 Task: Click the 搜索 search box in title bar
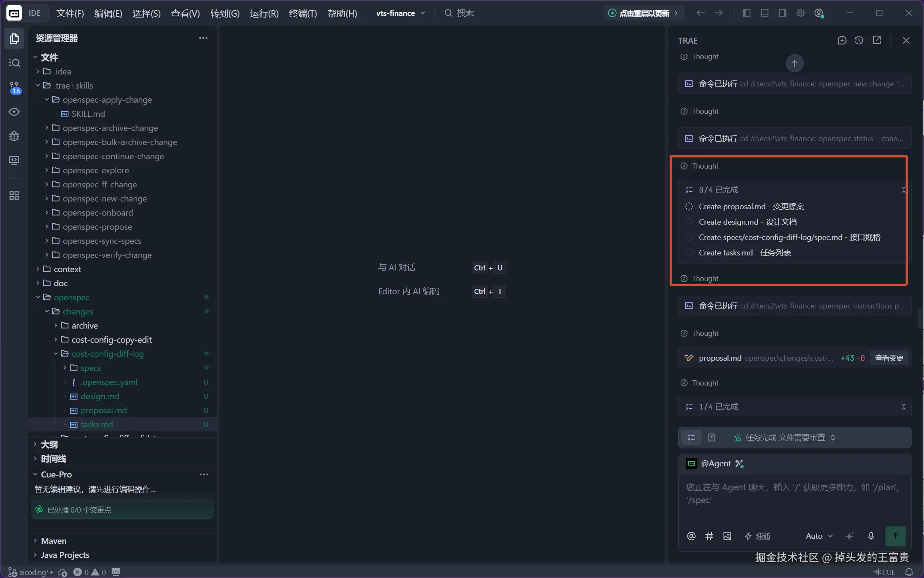tap(460, 13)
